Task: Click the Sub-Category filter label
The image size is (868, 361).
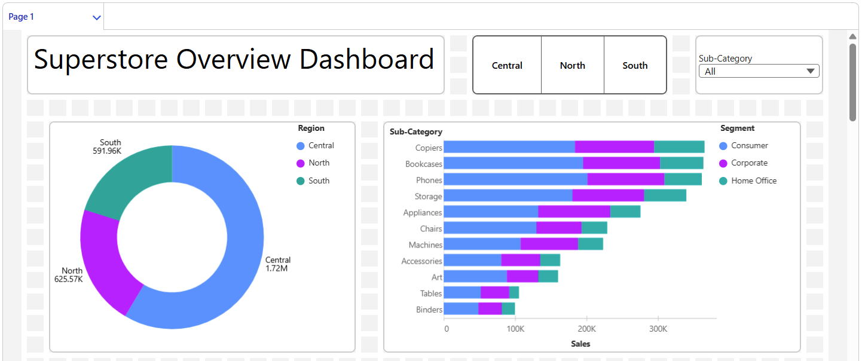Action: (725, 59)
